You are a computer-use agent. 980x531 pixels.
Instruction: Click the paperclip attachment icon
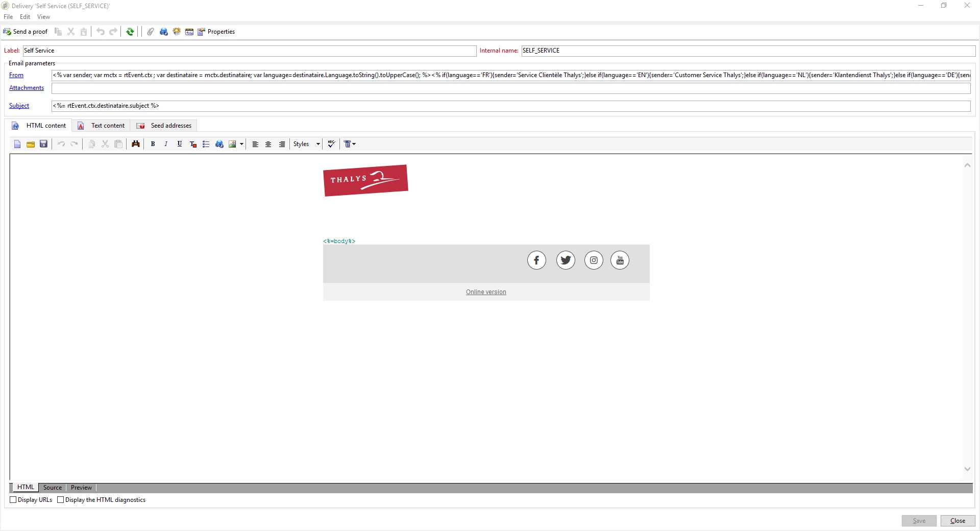click(x=151, y=32)
